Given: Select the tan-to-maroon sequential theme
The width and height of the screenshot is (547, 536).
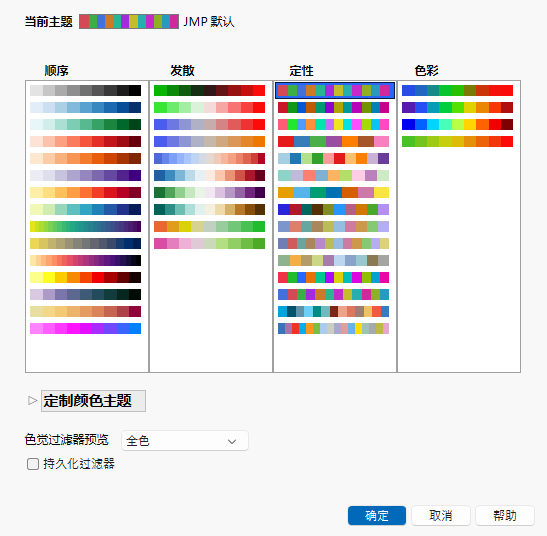Looking at the screenshot, I should tap(85, 312).
